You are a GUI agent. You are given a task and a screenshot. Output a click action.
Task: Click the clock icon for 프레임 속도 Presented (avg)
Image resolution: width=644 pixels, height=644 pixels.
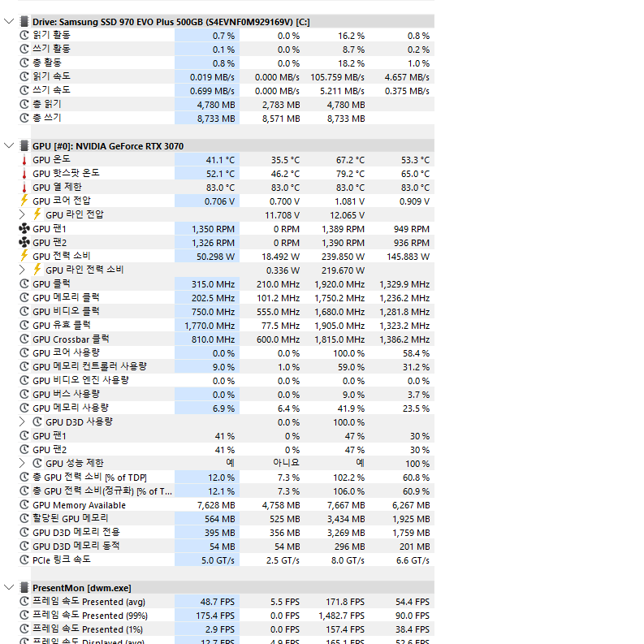tap(24, 601)
